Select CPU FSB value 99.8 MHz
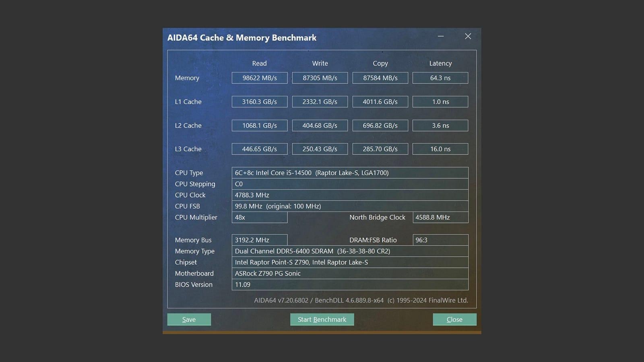Viewport: 644px width, 362px height. click(x=350, y=206)
